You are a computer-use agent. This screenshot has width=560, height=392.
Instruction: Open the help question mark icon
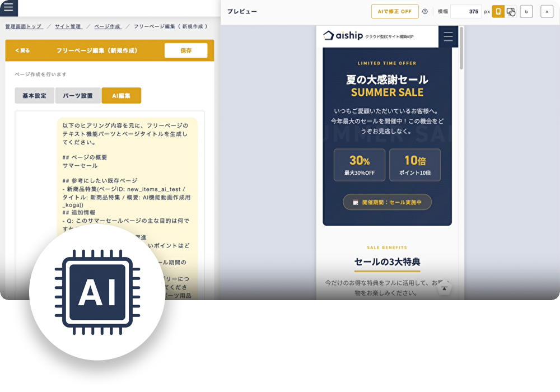point(425,11)
